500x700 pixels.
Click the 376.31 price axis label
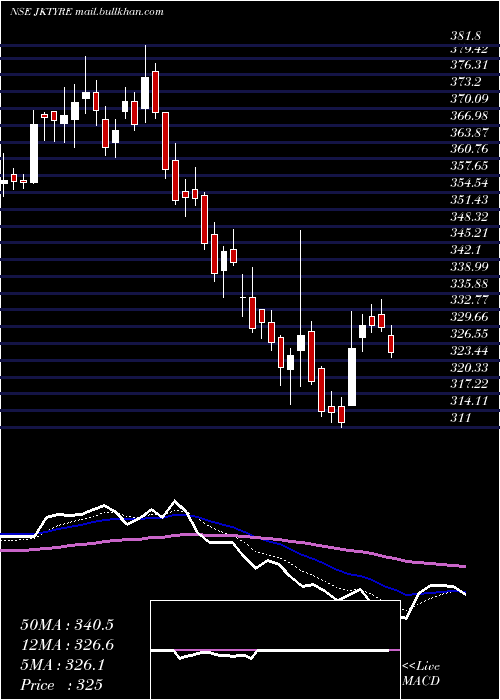469,65
